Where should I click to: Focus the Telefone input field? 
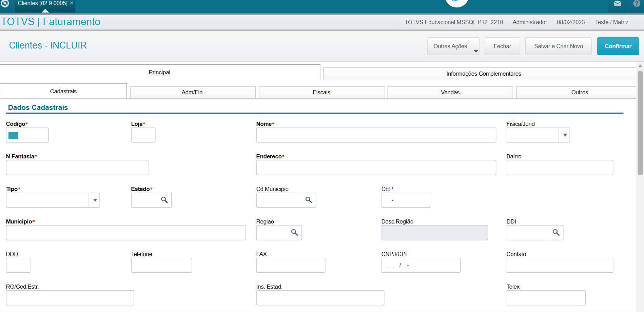[x=161, y=265]
